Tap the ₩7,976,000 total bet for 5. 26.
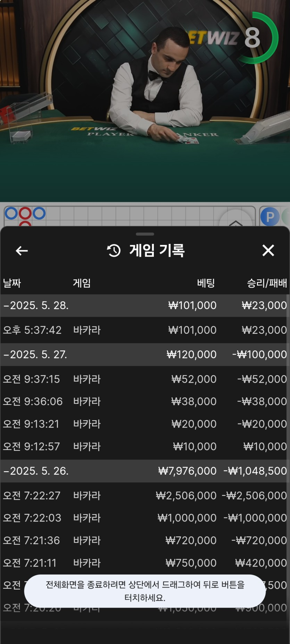This screenshot has width=290, height=644. point(187,471)
